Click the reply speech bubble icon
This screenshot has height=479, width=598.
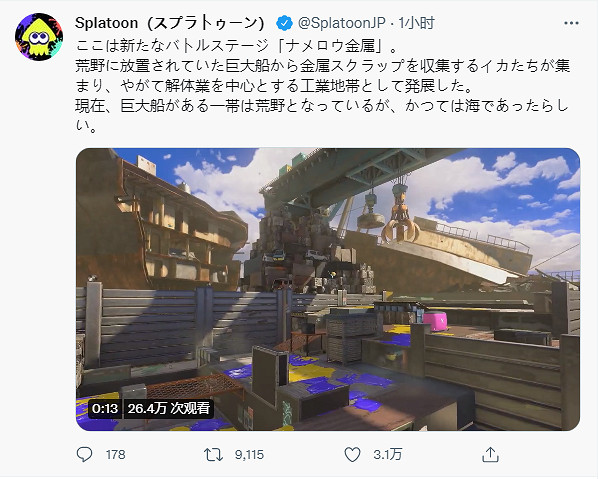point(84,454)
